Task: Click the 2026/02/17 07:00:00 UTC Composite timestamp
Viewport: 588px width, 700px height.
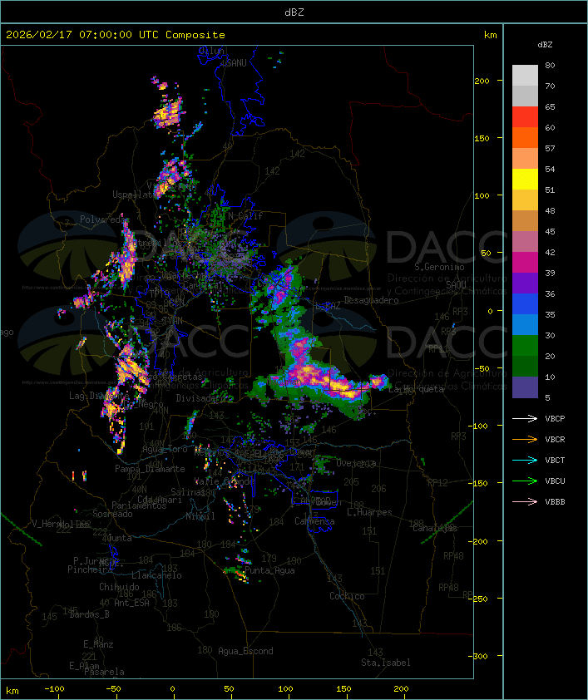Action: click(x=116, y=35)
